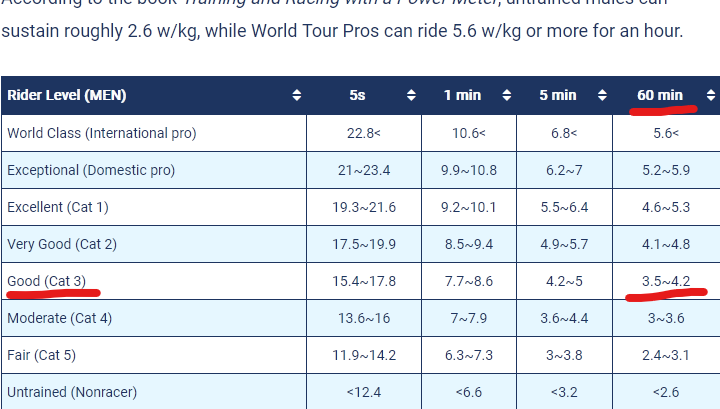Click the 5s column sort arrows
This screenshot has width=720, height=409.
(411, 95)
